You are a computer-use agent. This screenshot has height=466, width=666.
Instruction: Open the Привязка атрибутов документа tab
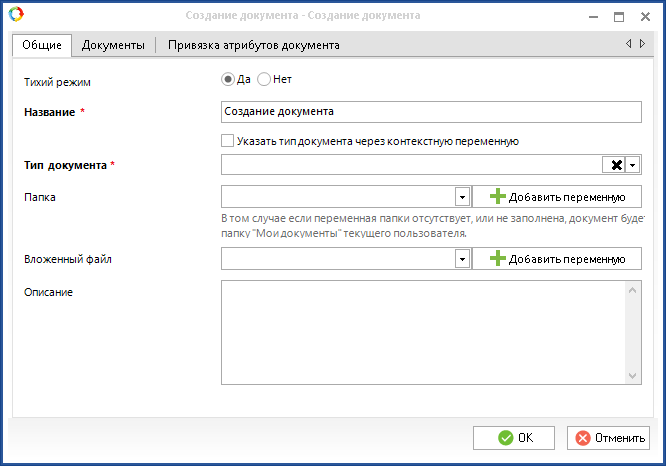click(x=254, y=45)
